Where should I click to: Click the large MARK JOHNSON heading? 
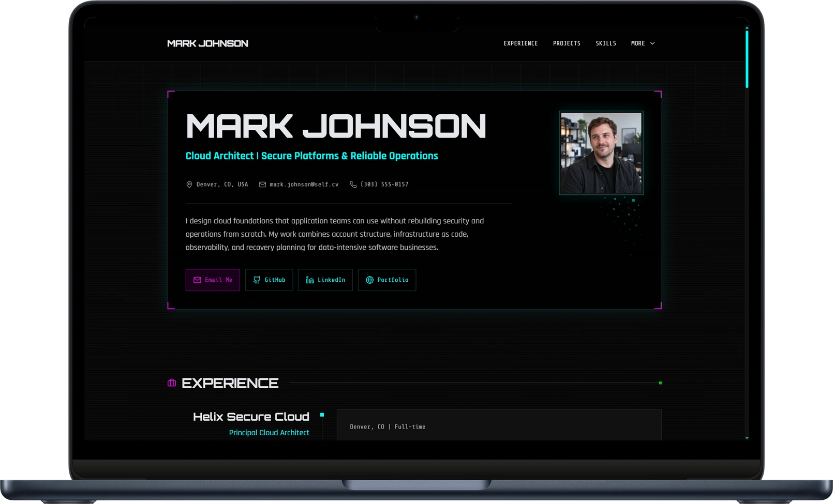[336, 127]
